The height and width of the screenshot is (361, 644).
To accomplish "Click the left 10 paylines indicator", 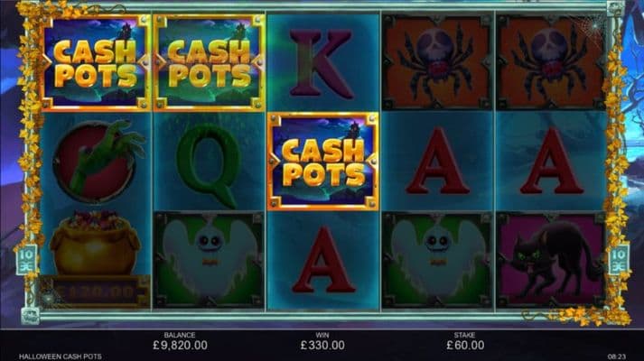I will (26, 260).
